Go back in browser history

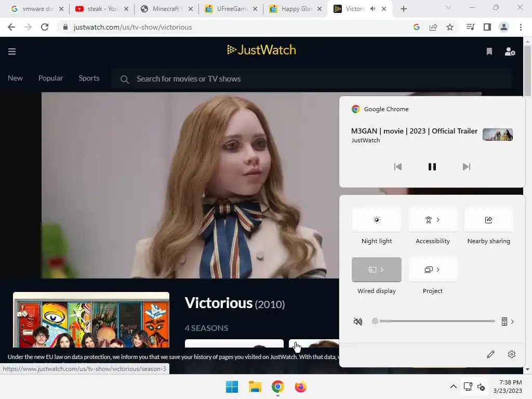[x=11, y=27]
